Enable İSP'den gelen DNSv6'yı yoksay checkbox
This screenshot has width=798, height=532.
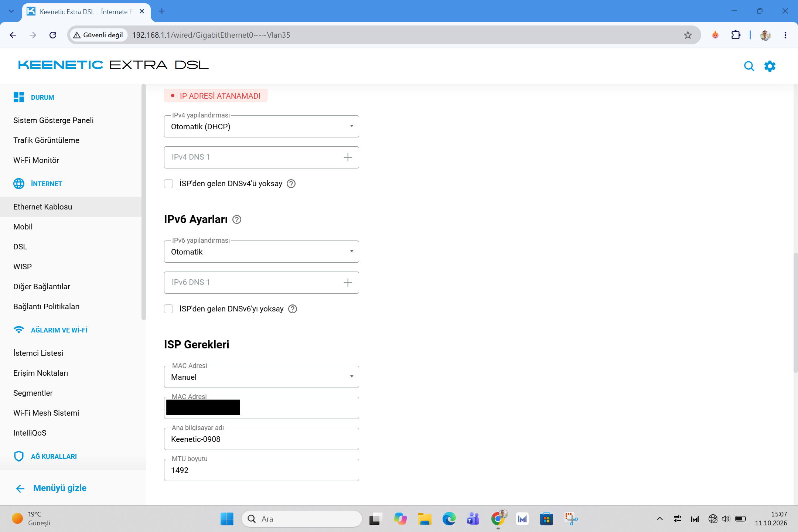tap(168, 309)
